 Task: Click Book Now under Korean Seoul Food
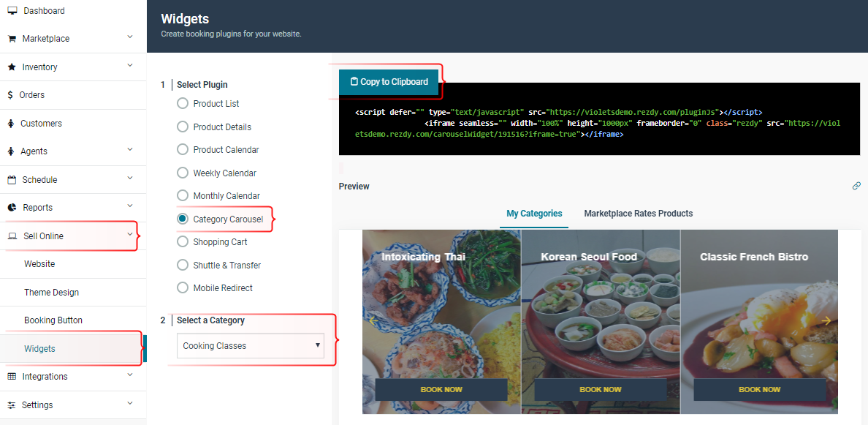pos(601,390)
